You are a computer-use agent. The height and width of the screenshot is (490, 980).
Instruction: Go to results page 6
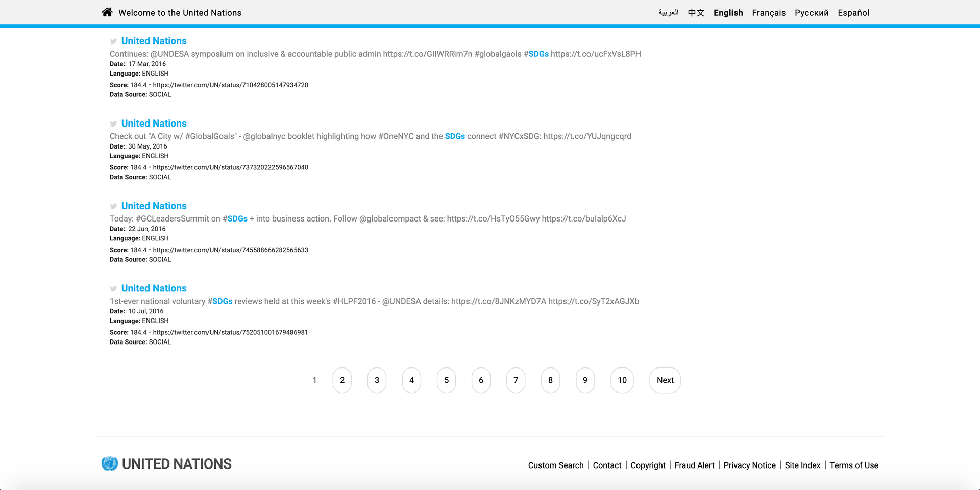click(481, 380)
